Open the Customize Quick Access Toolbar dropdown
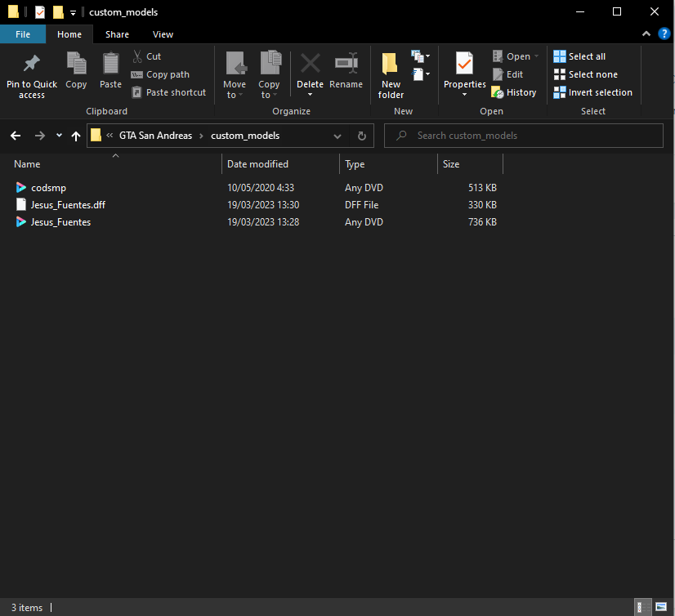 tap(74, 13)
